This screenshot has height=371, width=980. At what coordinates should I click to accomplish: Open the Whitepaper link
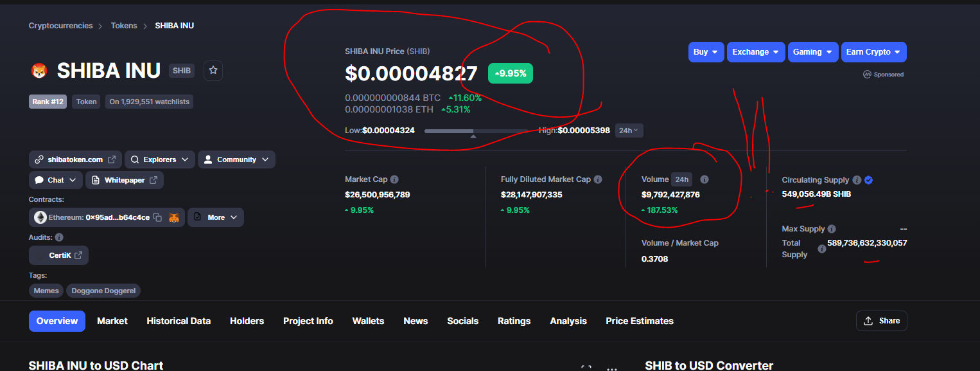tap(125, 180)
